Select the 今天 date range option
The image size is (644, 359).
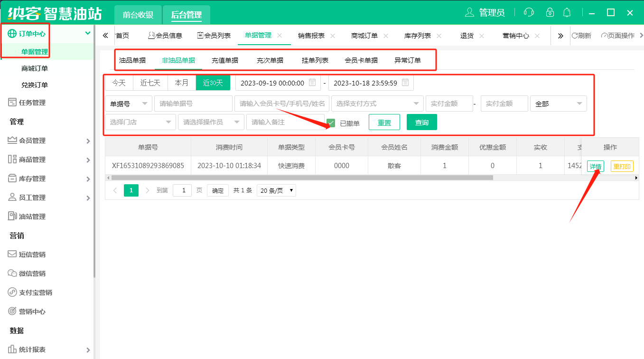click(x=119, y=83)
